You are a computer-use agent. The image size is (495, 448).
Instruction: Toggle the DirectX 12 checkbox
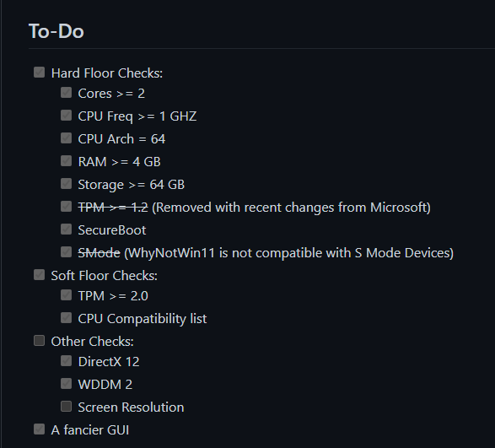point(66,360)
